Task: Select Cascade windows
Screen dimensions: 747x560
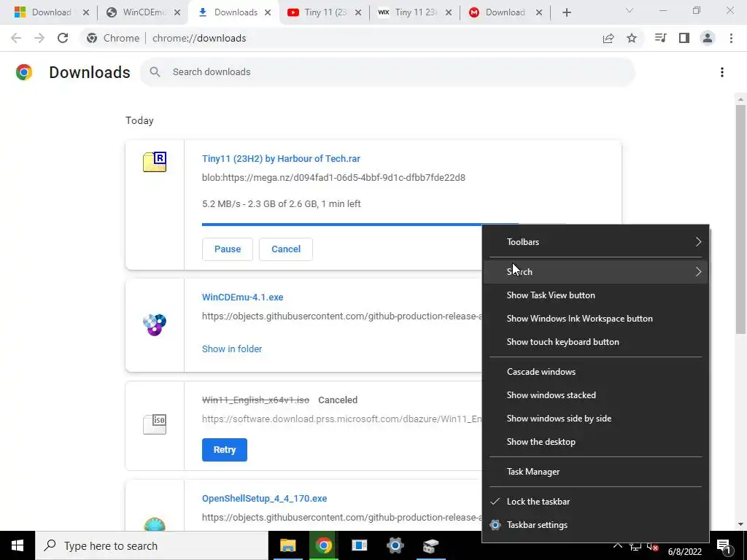Action: click(596, 372)
